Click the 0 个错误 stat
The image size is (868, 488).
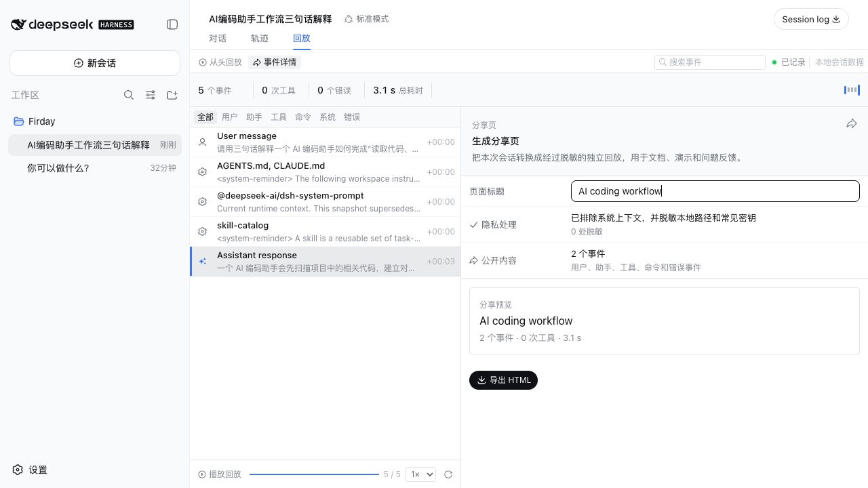click(x=334, y=90)
